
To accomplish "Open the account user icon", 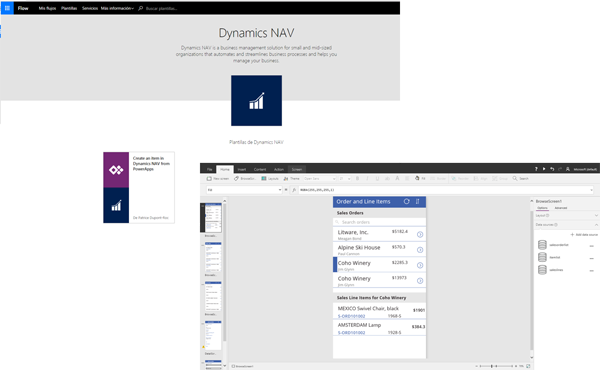I will pyautogui.click(x=568, y=169).
